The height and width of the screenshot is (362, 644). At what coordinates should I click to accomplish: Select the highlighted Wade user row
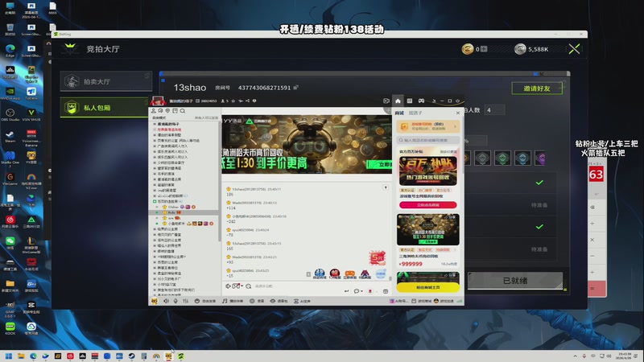click(184, 212)
